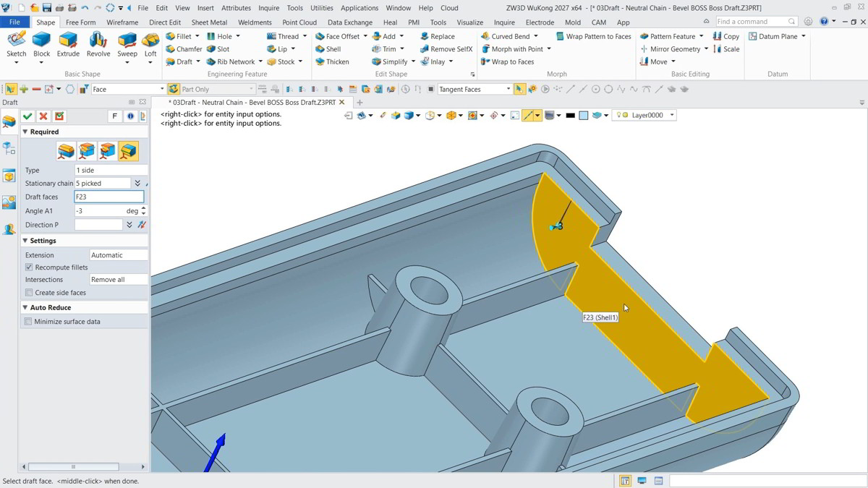This screenshot has width=868, height=488.
Task: Enable Create side faces
Action: click(x=29, y=293)
